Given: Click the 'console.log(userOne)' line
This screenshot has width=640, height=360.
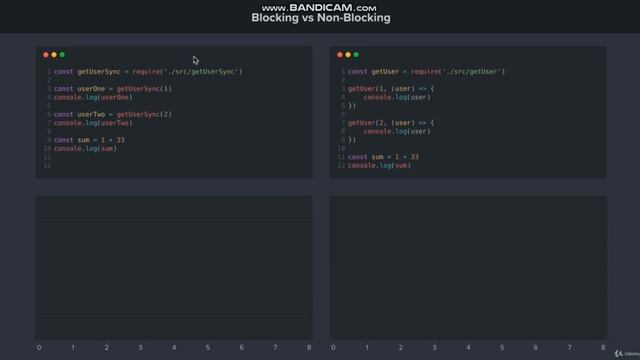Looking at the screenshot, I should coord(93,97).
